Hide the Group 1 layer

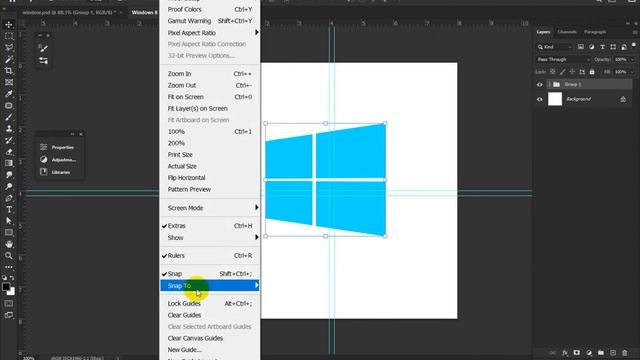[x=540, y=85]
